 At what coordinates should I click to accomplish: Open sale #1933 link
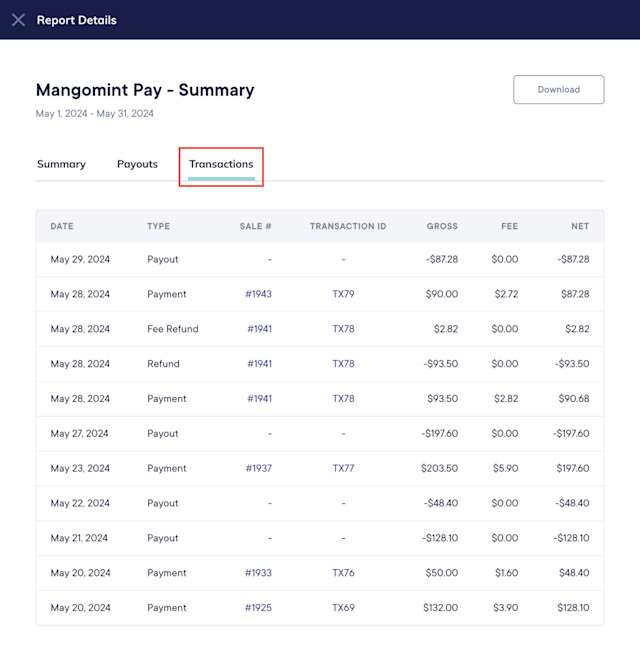pyautogui.click(x=258, y=573)
